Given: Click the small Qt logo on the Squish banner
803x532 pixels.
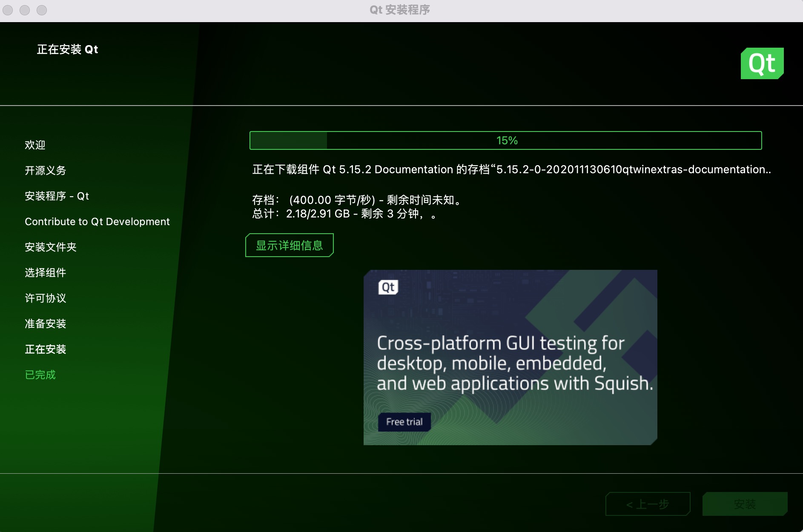Looking at the screenshot, I should pyautogui.click(x=388, y=287).
